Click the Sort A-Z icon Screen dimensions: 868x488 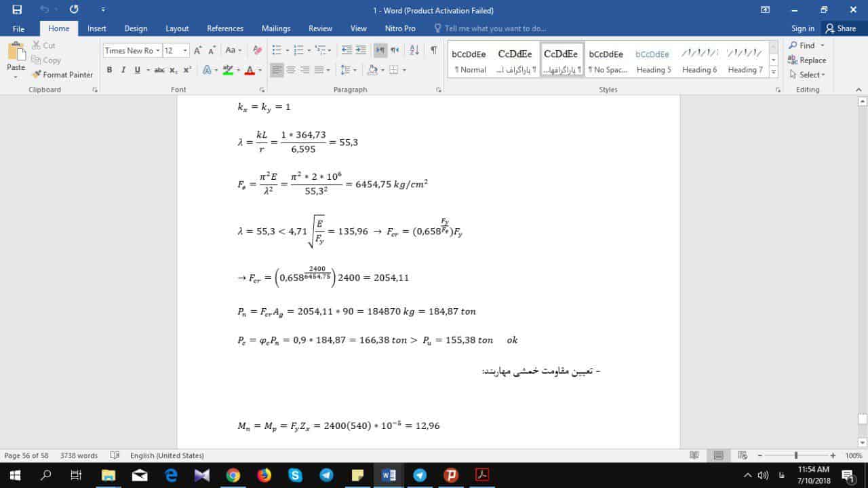tap(415, 50)
